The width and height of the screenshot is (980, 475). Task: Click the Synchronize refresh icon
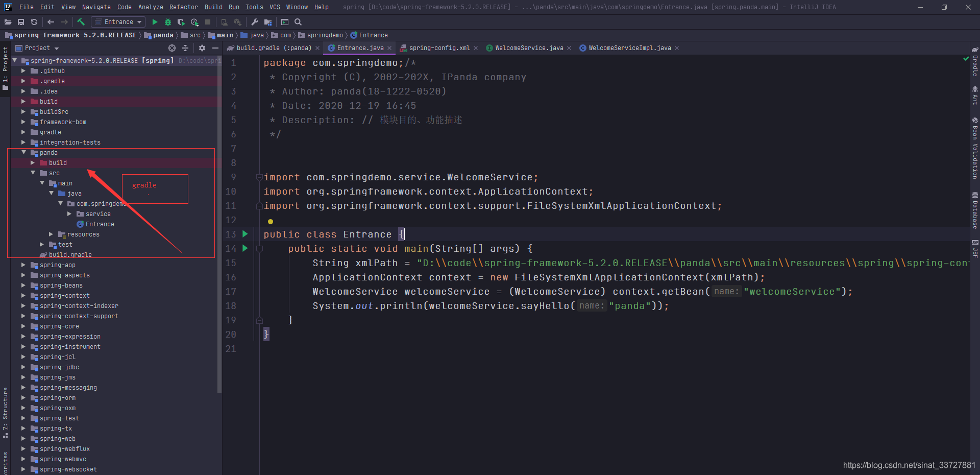(34, 22)
